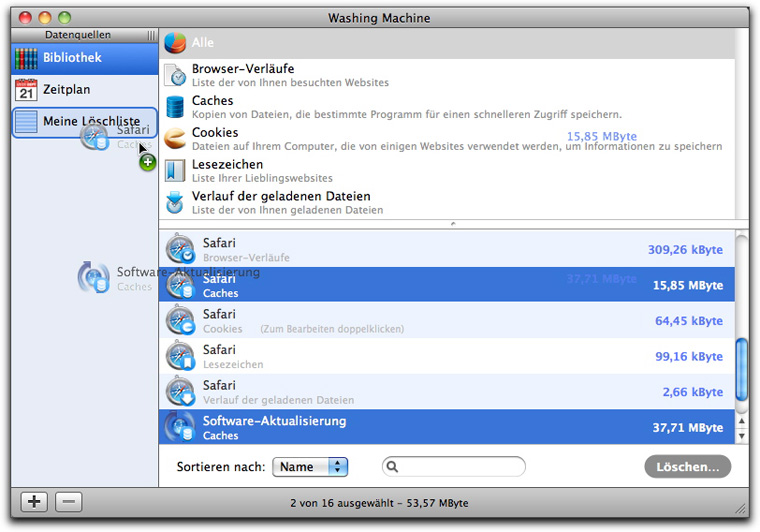The height and width of the screenshot is (532, 760).
Task: Select the Browser-Verläufe category
Action: [x=447, y=75]
